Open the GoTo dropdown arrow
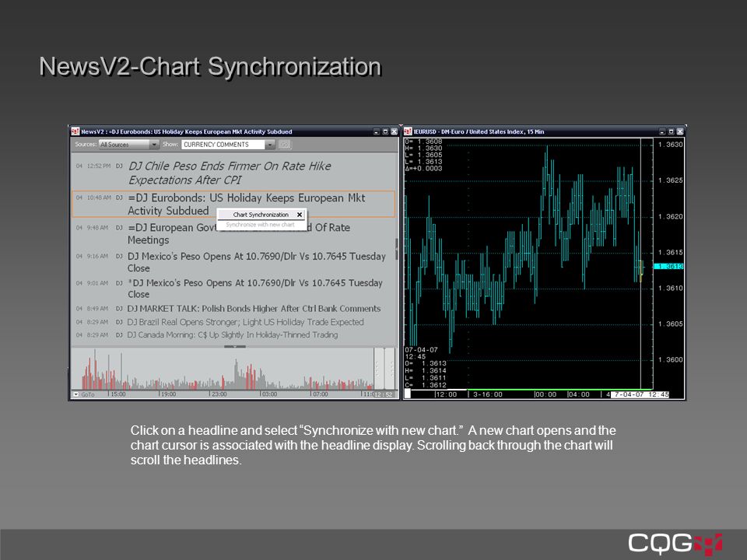This screenshot has height=560, width=747. click(x=75, y=394)
